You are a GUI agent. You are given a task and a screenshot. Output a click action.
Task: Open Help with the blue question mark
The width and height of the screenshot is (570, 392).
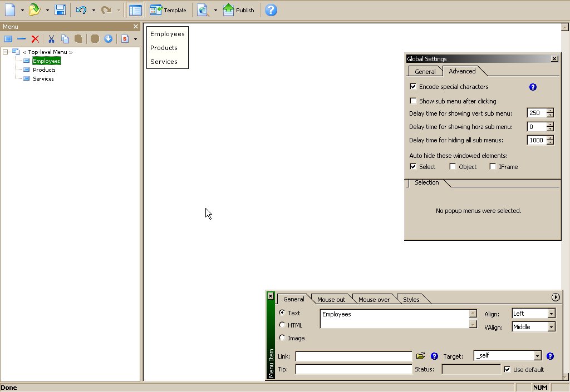(271, 10)
